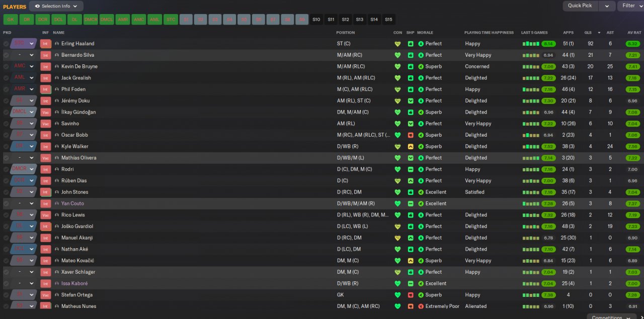Click the condition heart icon for Manuel Akanji
The height and width of the screenshot is (319, 644).
(x=397, y=238)
